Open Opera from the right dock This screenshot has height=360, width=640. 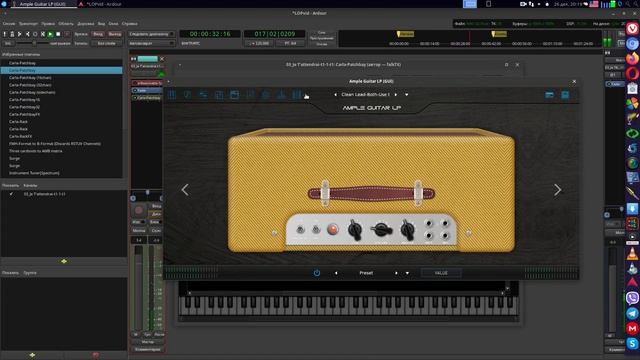pos(632,73)
